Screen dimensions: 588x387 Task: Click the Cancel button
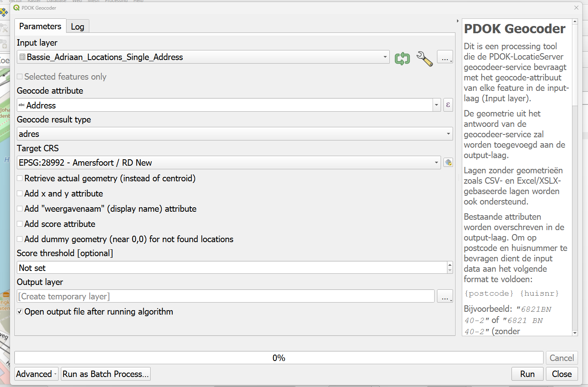(562, 358)
